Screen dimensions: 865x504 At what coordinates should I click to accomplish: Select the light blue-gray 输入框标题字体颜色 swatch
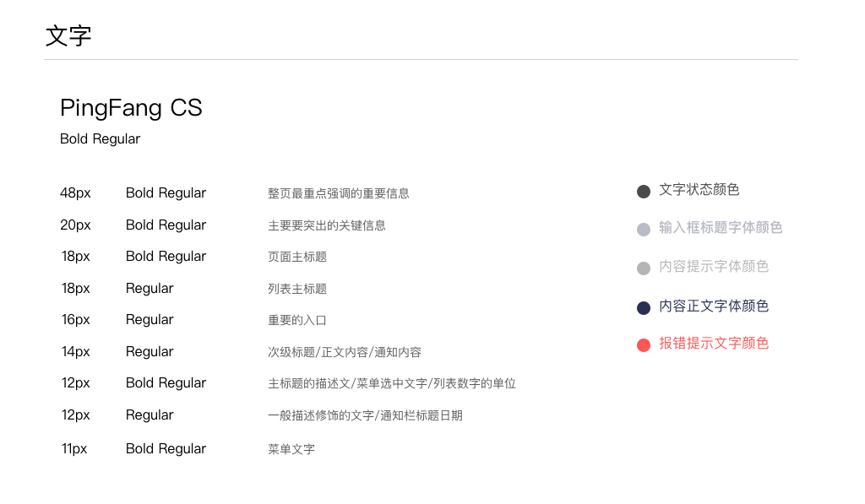click(644, 230)
